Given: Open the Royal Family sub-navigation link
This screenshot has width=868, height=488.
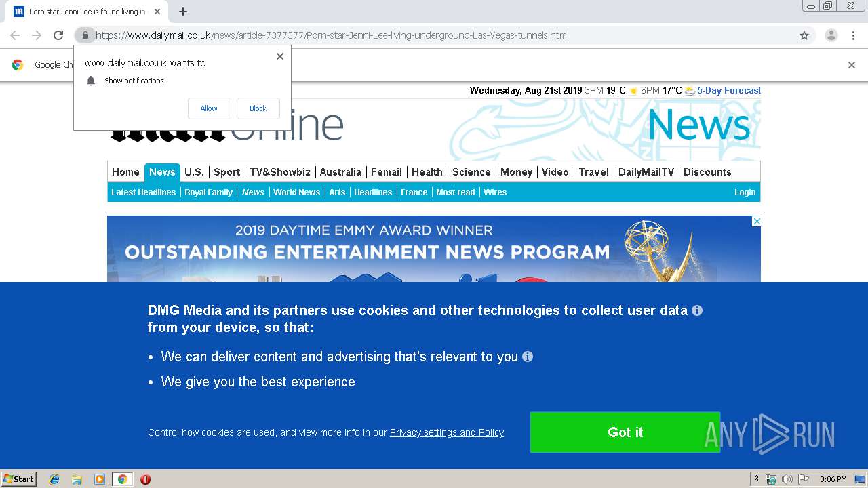Looking at the screenshot, I should pos(209,192).
